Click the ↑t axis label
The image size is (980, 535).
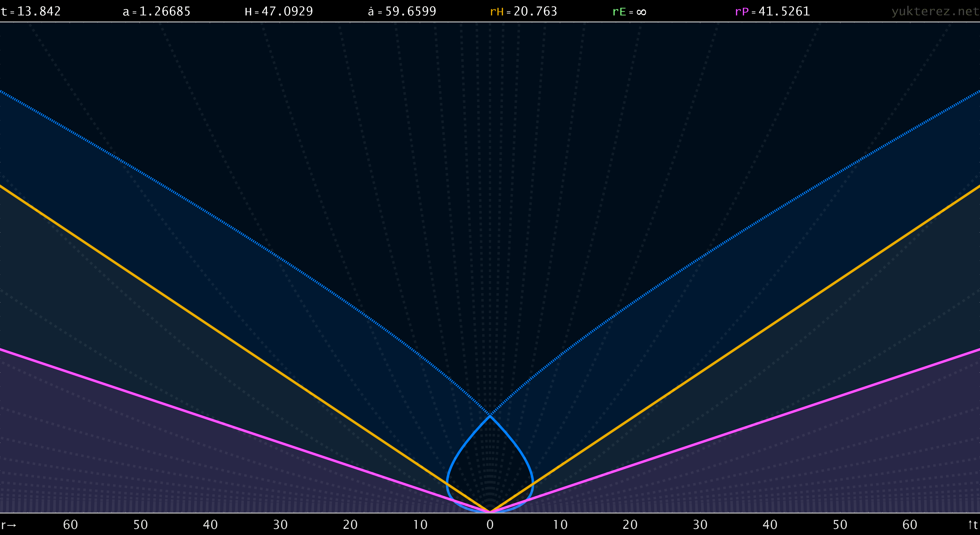973,525
